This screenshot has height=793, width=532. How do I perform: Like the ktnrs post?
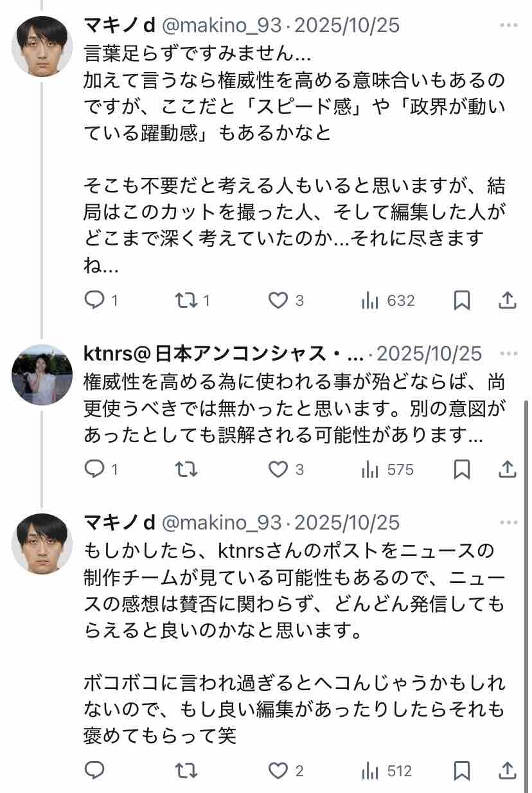coord(278,470)
